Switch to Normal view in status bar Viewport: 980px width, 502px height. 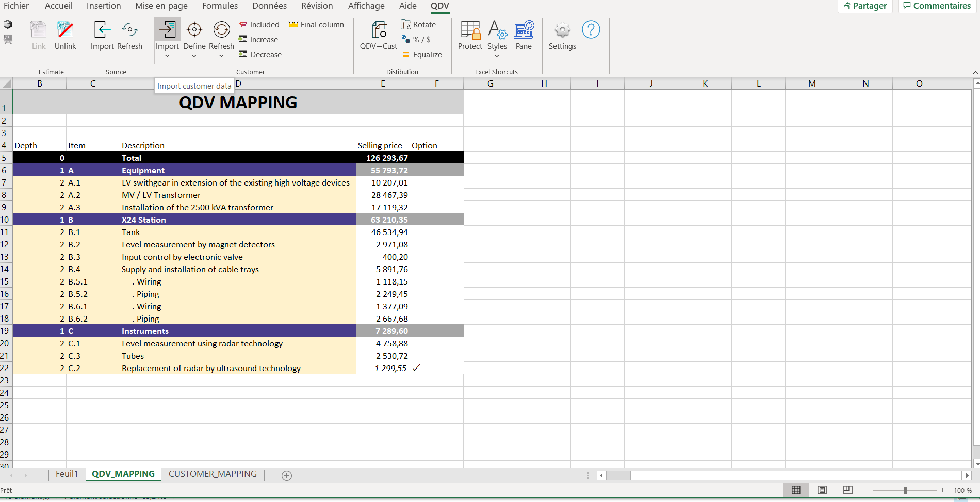(x=796, y=490)
